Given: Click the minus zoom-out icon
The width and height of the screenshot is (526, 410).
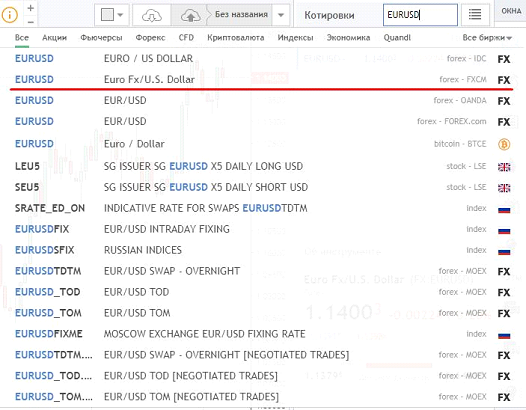Looking at the screenshot, I should click(31, 22).
